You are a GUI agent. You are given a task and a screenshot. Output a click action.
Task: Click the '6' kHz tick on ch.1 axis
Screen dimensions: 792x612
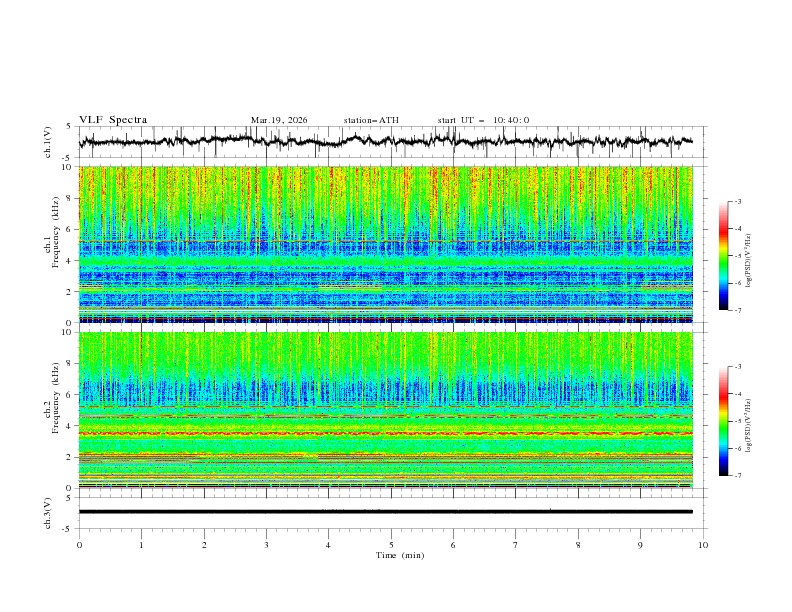(71, 229)
